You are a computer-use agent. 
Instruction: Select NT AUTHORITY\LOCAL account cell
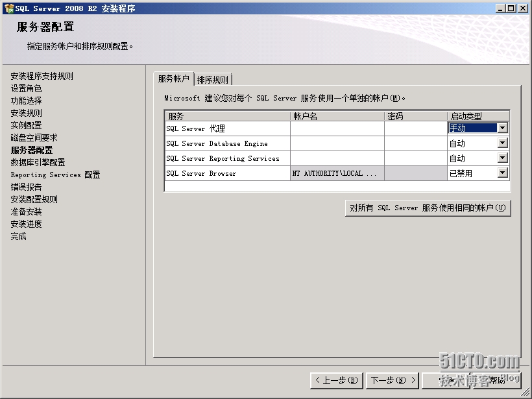[x=337, y=173]
